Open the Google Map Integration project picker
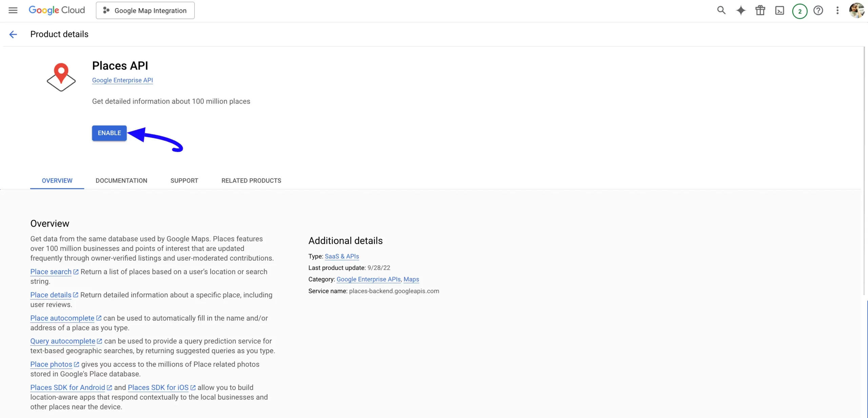Image resolution: width=868 pixels, height=418 pixels. tap(145, 11)
